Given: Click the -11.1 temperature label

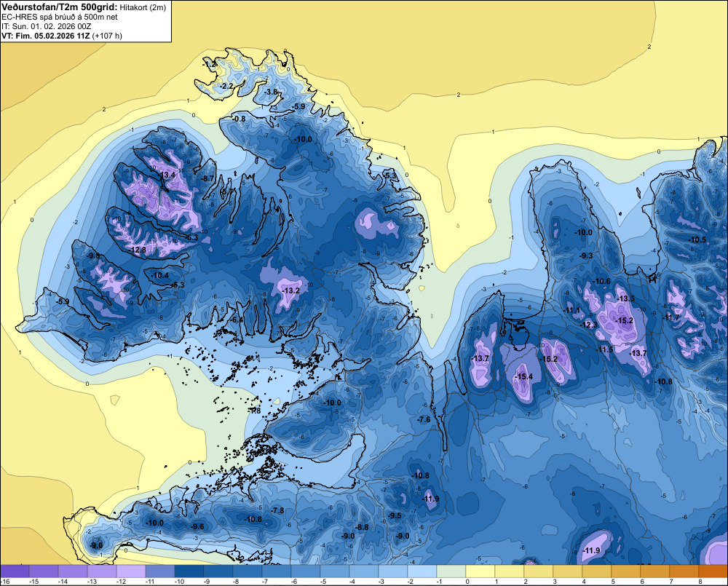Looking at the screenshot, I should (x=571, y=310).
